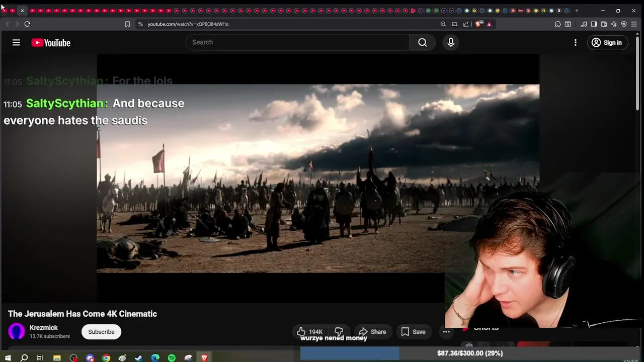The width and height of the screenshot is (644, 362).
Task: Open Task View on the taskbar
Action: (x=40, y=358)
